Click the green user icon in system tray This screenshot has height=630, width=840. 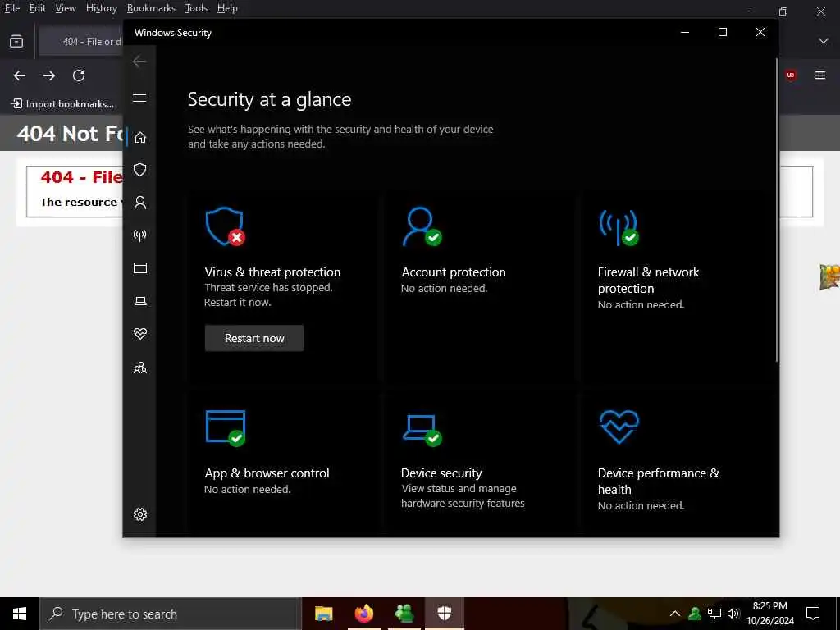point(695,614)
